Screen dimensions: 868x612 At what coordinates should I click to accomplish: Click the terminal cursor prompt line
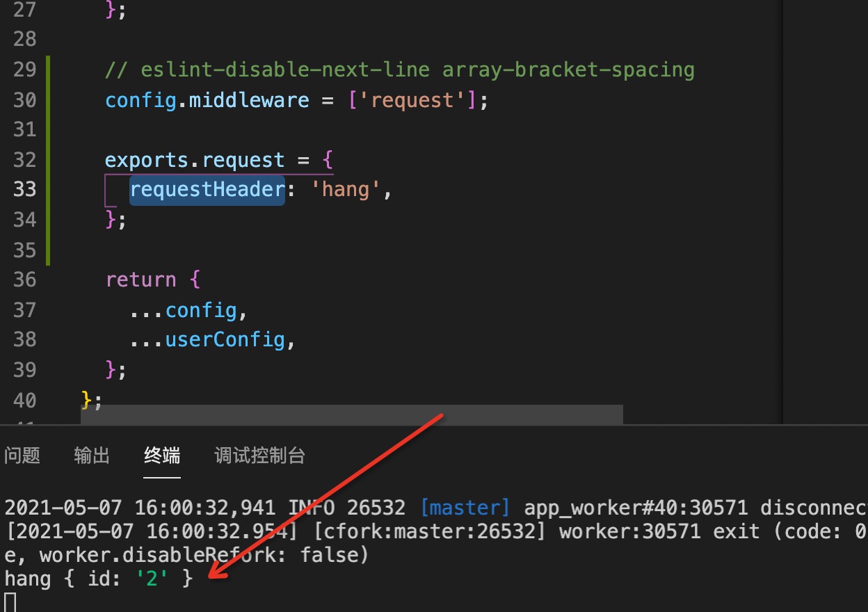point(10,602)
